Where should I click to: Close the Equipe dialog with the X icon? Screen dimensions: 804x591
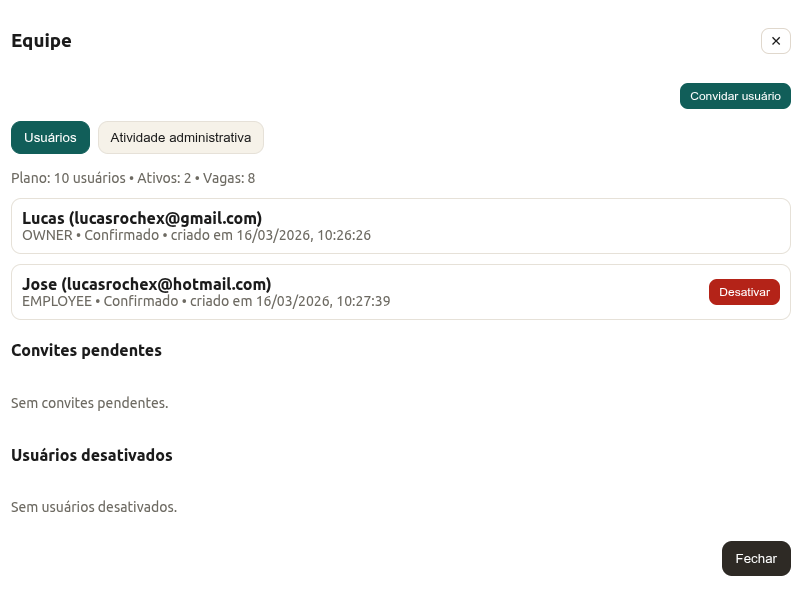click(775, 41)
